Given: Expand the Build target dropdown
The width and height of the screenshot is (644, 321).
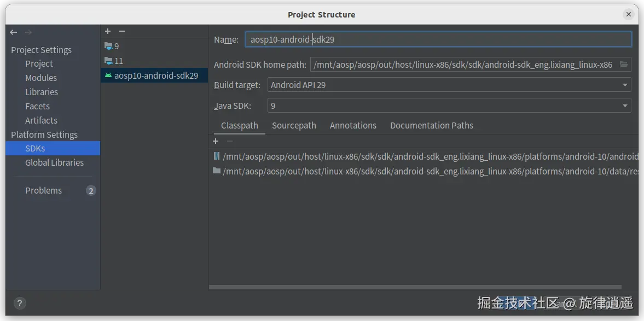Looking at the screenshot, I should coord(624,85).
